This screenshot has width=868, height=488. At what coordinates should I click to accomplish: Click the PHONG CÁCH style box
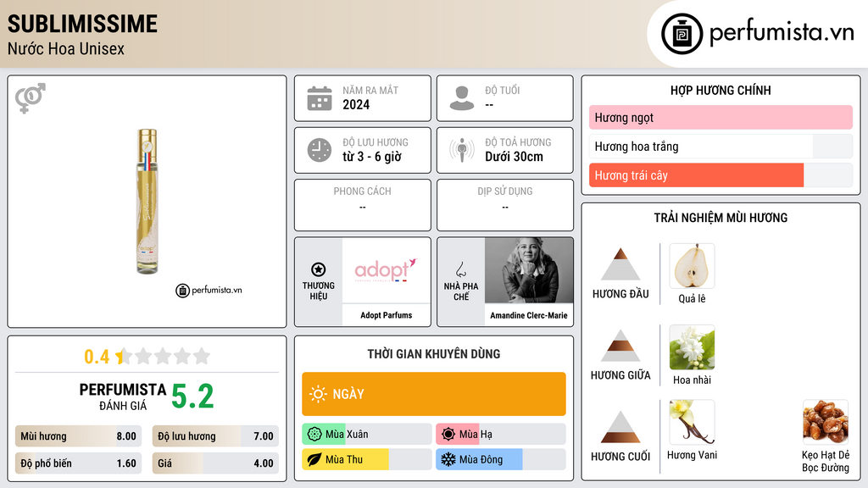tap(363, 205)
